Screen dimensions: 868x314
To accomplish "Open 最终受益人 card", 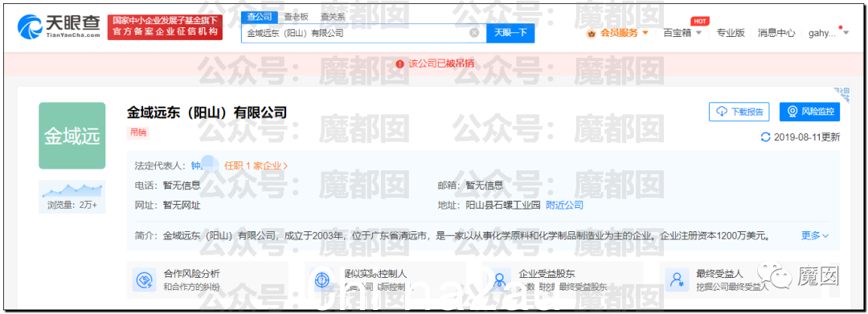I will [742, 279].
